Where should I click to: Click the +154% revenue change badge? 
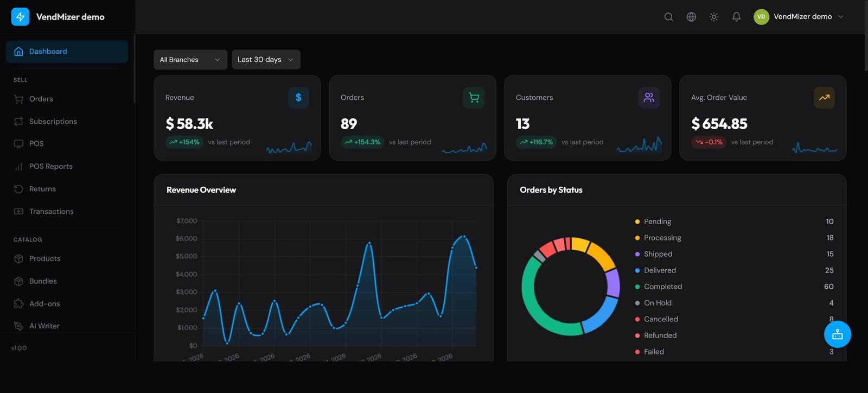pyautogui.click(x=184, y=142)
